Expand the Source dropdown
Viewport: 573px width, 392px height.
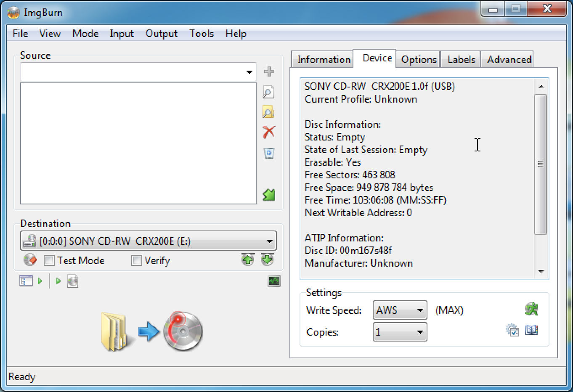[x=249, y=72]
